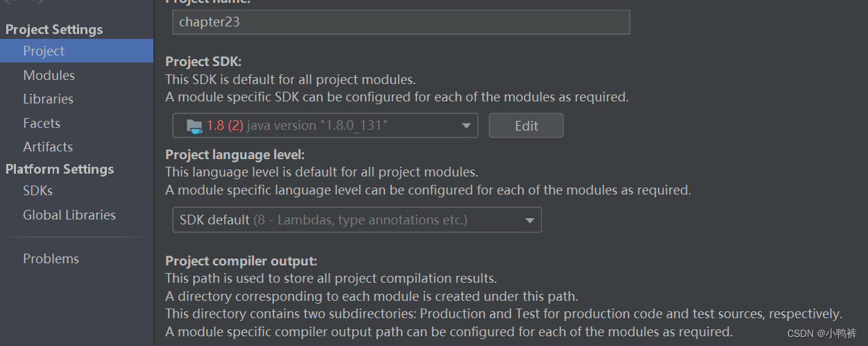Image resolution: width=868 pixels, height=346 pixels.
Task: Switch to the Facets page
Action: 42,123
